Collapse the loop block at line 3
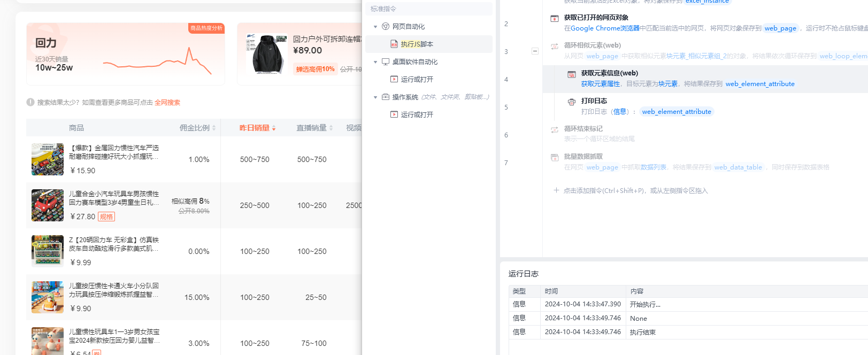Image resolution: width=868 pixels, height=355 pixels. point(535,51)
